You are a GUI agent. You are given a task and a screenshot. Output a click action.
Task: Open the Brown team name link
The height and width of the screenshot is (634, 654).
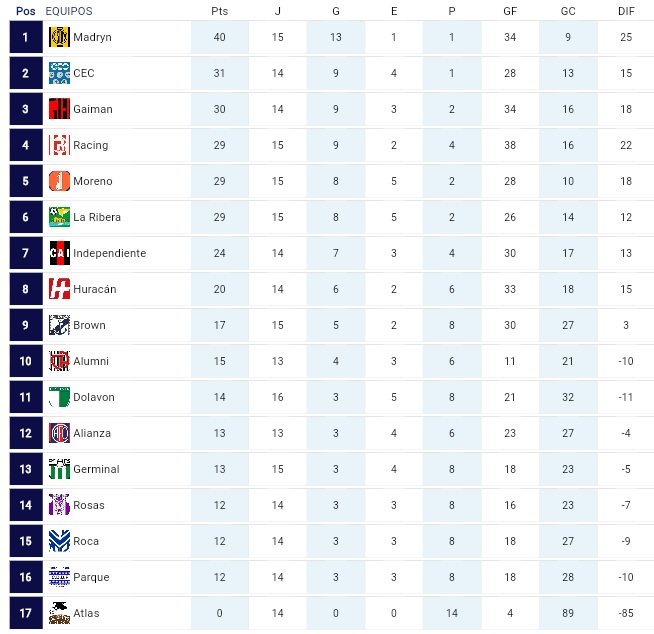tap(89, 325)
